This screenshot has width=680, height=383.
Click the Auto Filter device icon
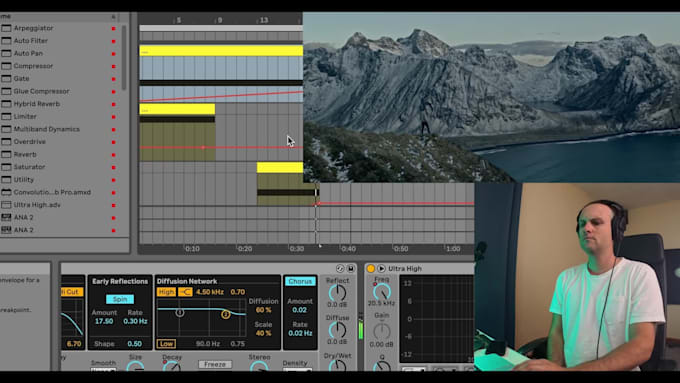coord(6,41)
